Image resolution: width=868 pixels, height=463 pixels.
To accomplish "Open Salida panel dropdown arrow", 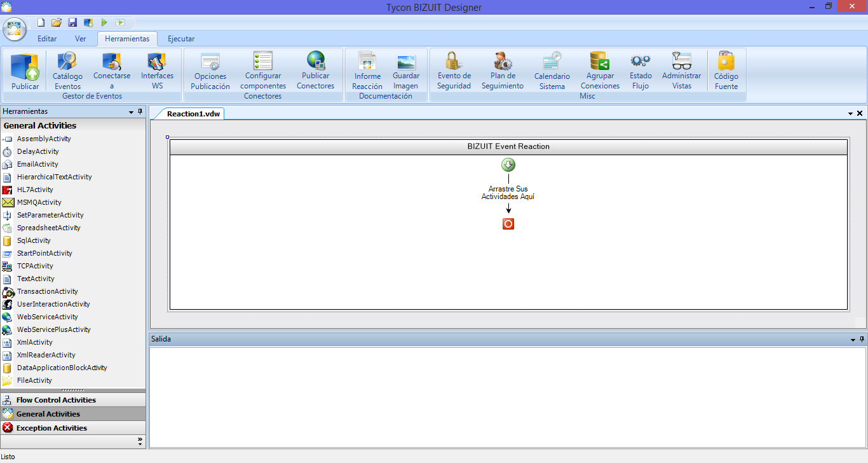I will tap(853, 340).
